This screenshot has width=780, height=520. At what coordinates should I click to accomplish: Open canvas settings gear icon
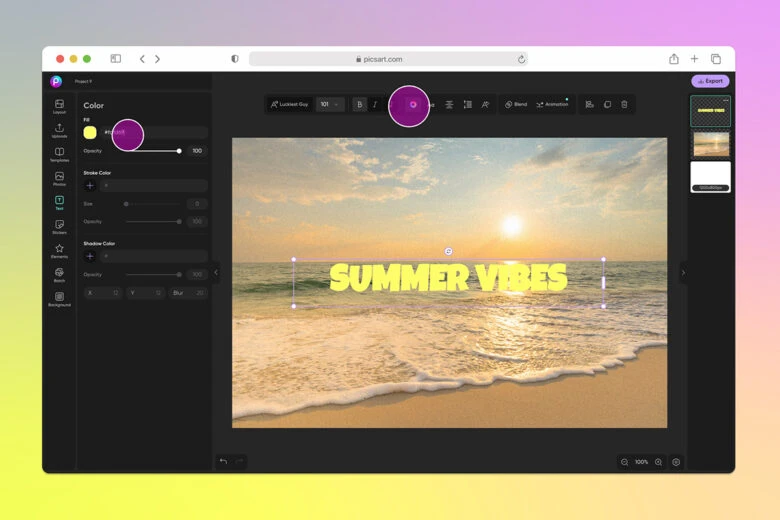676,462
